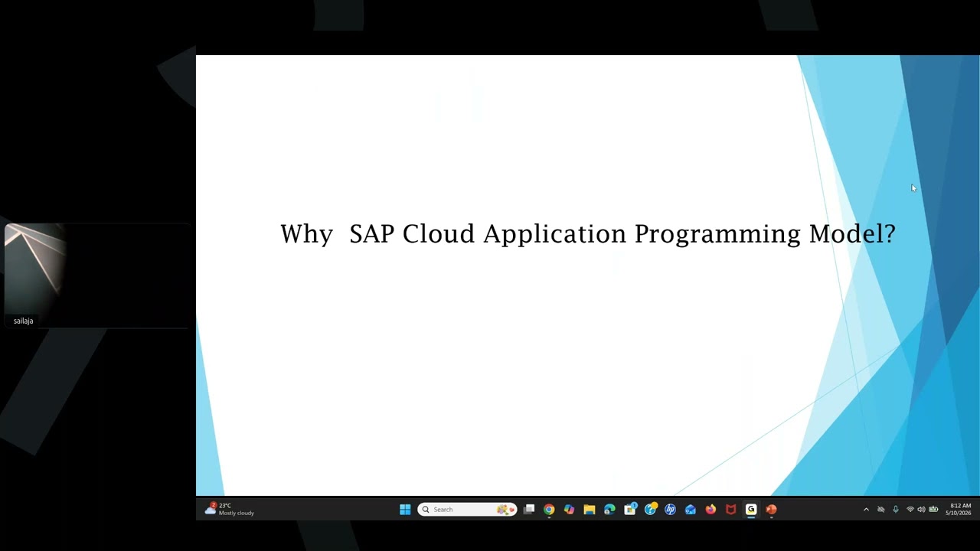Open File Explorer folder icon

tap(590, 510)
